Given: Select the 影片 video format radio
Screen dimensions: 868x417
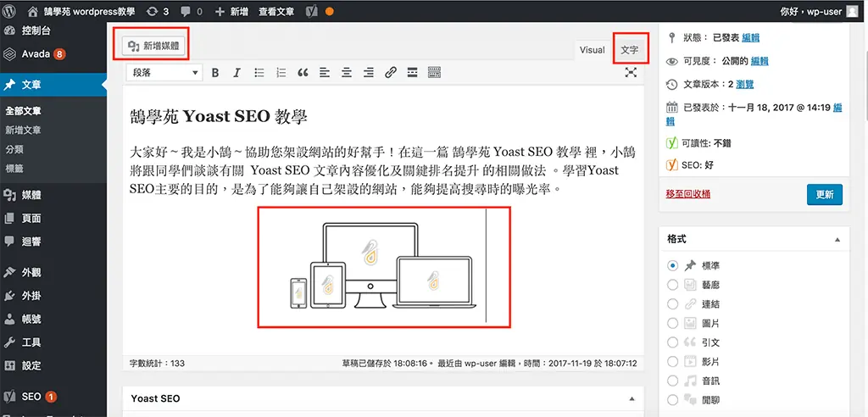Looking at the screenshot, I should pyautogui.click(x=672, y=362).
